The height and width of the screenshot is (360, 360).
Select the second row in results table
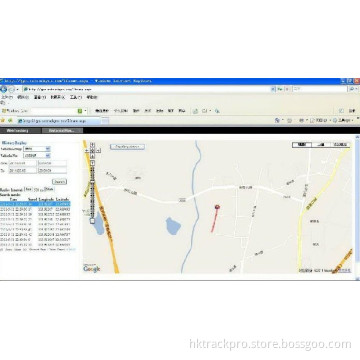pyautogui.click(x=35, y=209)
